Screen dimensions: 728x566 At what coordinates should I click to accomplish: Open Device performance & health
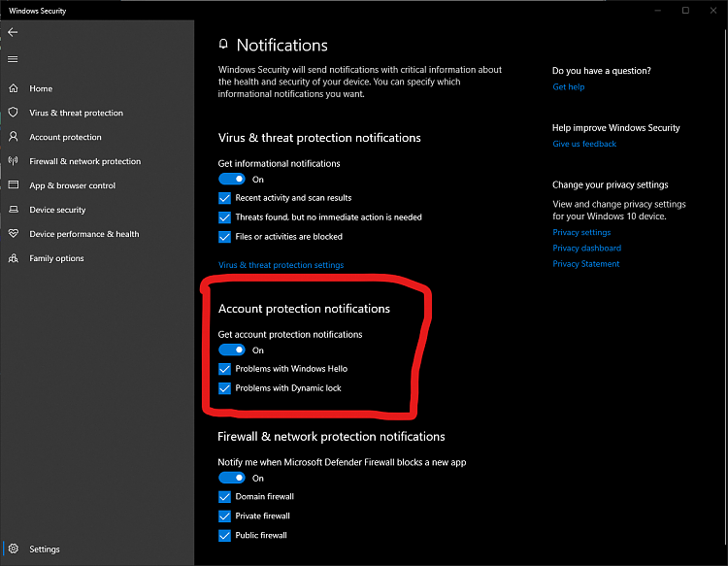97,234
